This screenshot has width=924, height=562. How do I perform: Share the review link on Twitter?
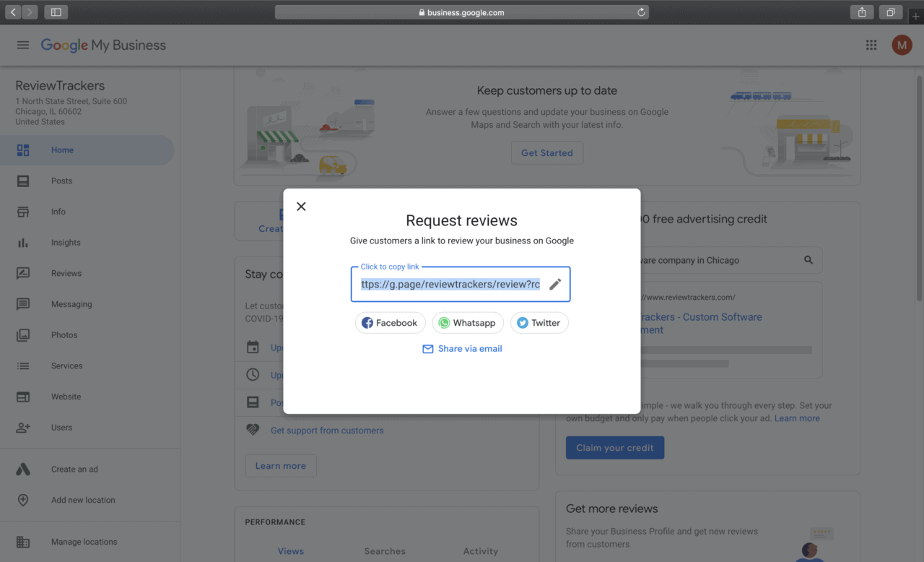coord(539,323)
